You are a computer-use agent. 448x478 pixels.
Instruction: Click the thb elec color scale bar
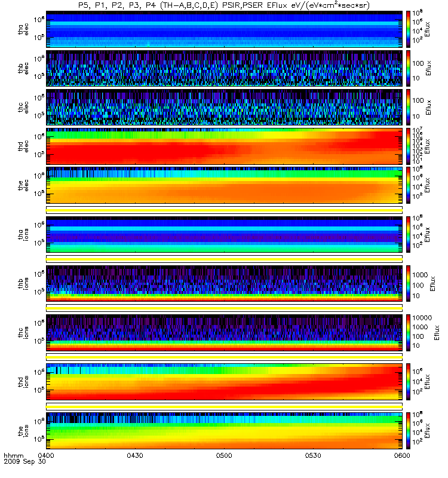click(x=408, y=68)
